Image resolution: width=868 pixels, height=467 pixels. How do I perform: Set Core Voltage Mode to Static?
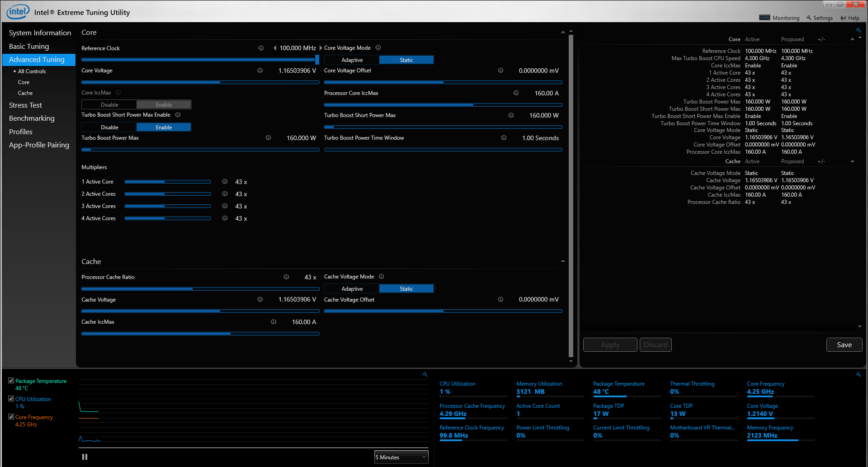406,60
